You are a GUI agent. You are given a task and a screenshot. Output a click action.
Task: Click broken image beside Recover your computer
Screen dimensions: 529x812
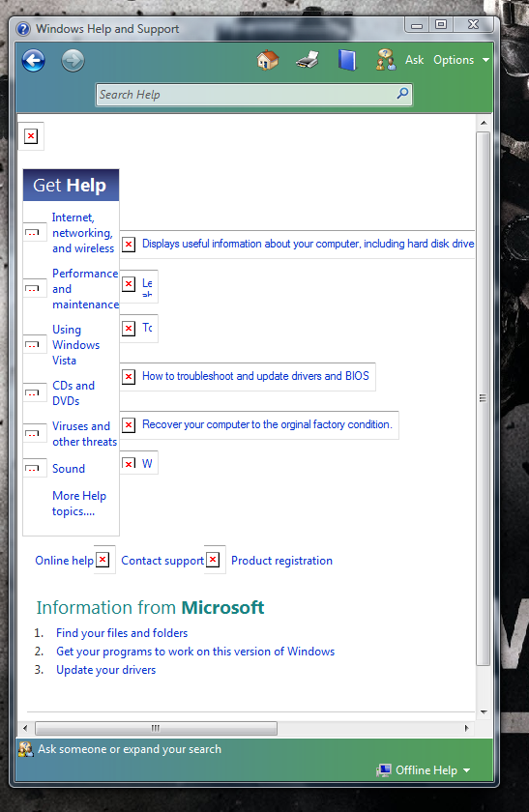pos(129,425)
